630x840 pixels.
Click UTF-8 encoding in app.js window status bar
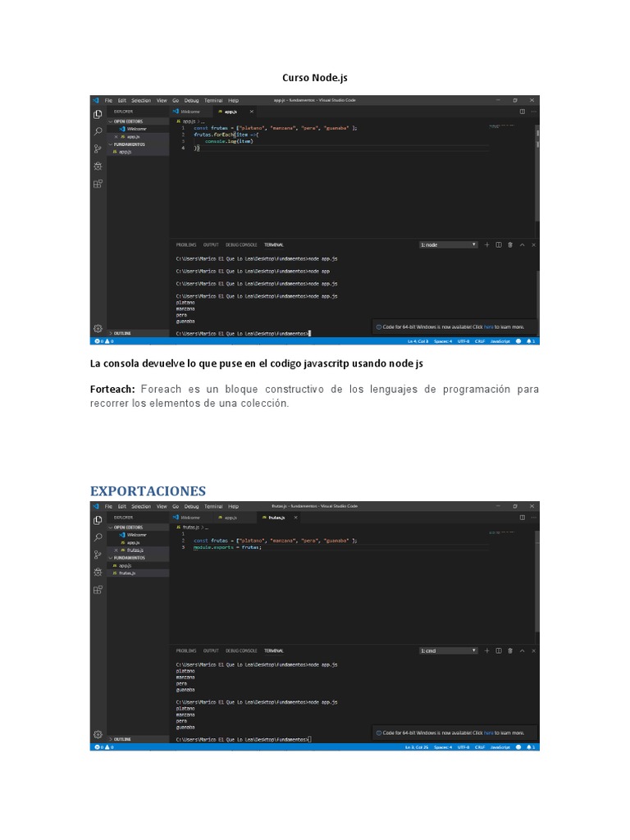point(463,341)
